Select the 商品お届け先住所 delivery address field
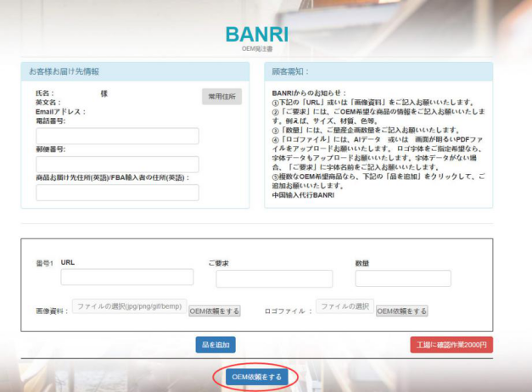The image size is (532, 392). click(x=117, y=193)
